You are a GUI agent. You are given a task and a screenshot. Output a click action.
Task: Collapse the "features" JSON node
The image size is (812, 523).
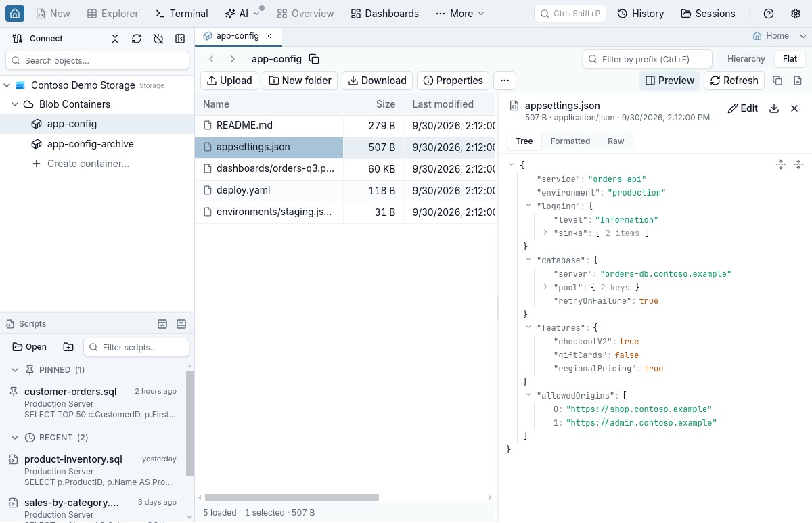coord(528,327)
